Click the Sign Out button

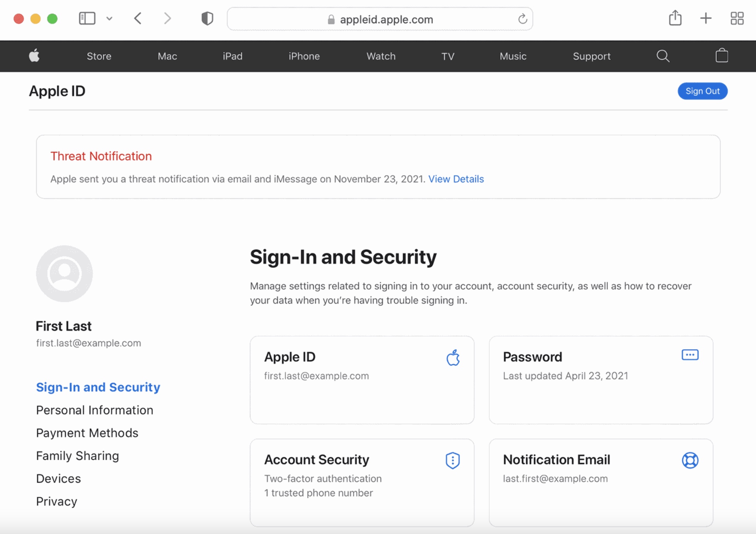click(703, 91)
